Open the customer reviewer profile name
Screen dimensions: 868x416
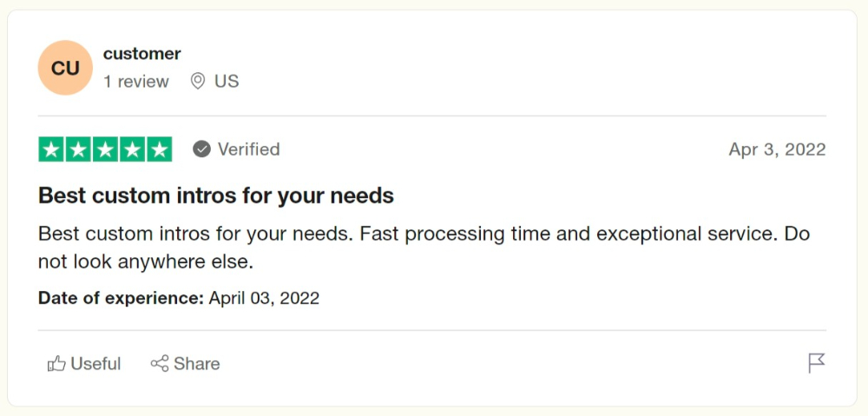click(x=141, y=54)
